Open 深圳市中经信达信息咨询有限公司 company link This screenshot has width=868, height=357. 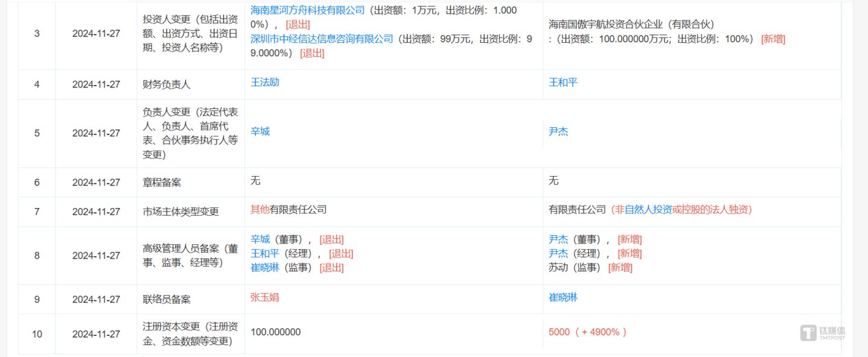point(322,39)
